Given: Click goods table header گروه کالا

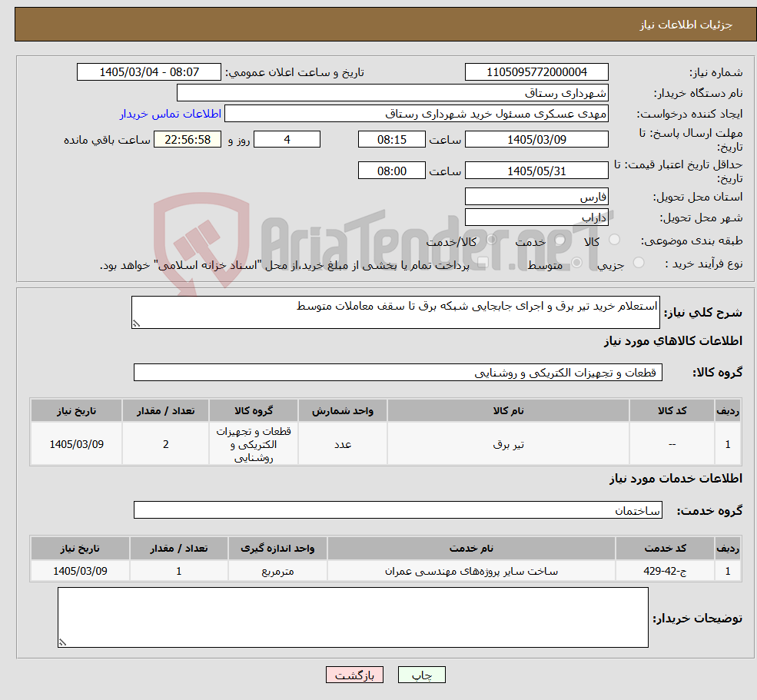Looking at the screenshot, I should [254, 411].
